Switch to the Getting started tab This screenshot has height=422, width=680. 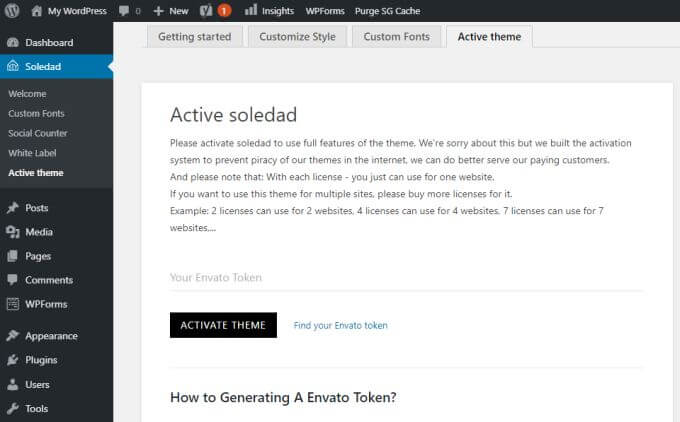click(x=194, y=37)
